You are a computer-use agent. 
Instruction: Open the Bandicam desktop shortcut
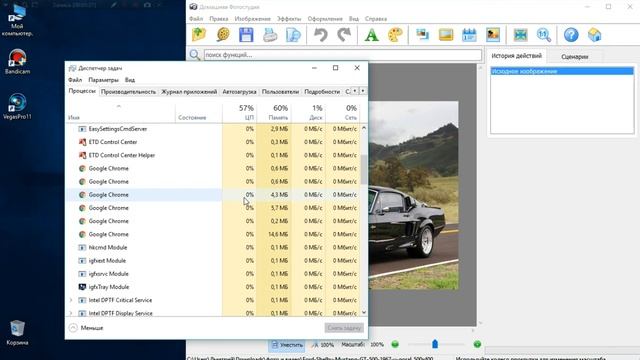tap(17, 61)
